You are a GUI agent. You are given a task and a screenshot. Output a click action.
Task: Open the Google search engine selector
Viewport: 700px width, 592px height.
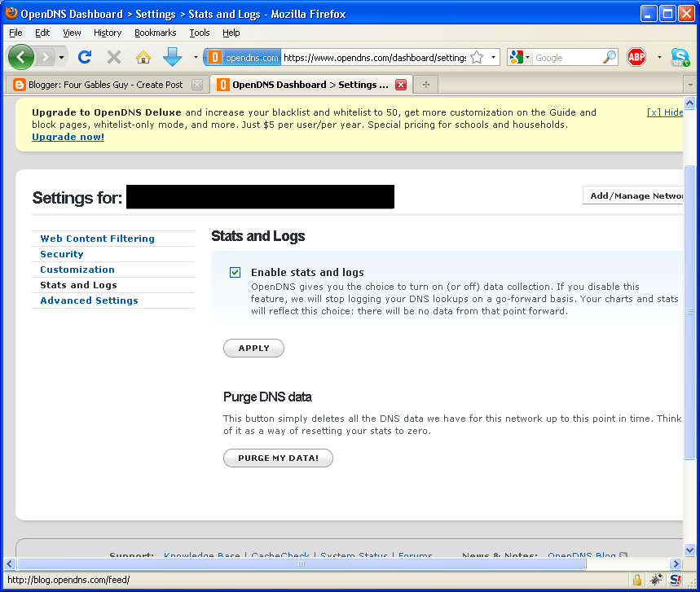(x=519, y=57)
